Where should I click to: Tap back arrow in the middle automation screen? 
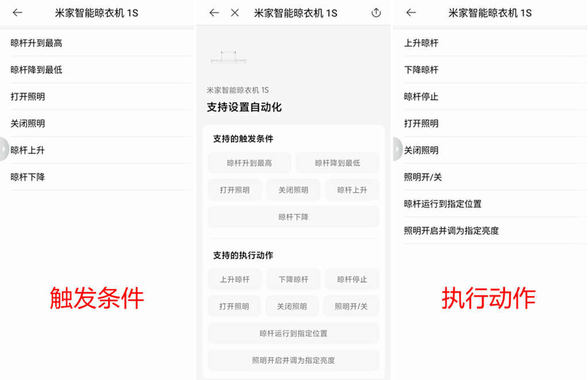pos(214,13)
